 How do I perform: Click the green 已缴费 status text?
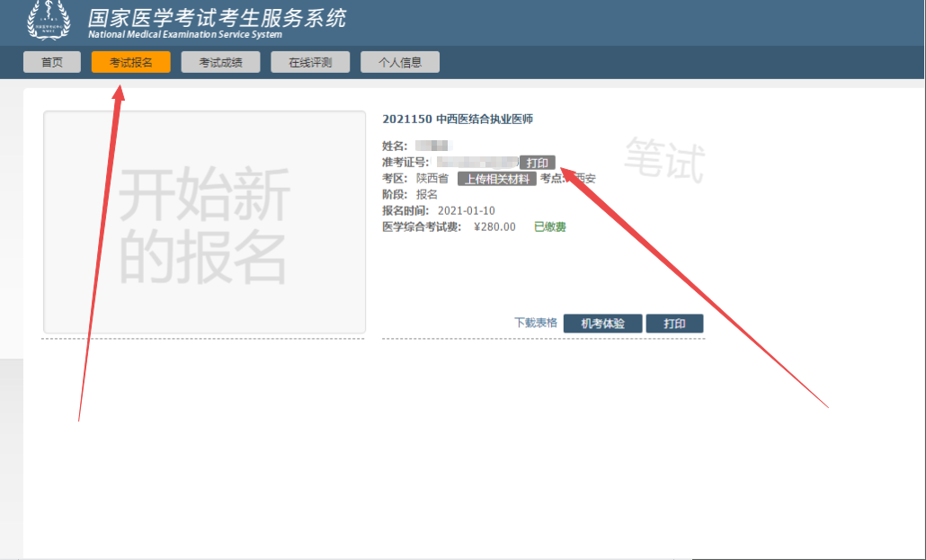tap(550, 227)
